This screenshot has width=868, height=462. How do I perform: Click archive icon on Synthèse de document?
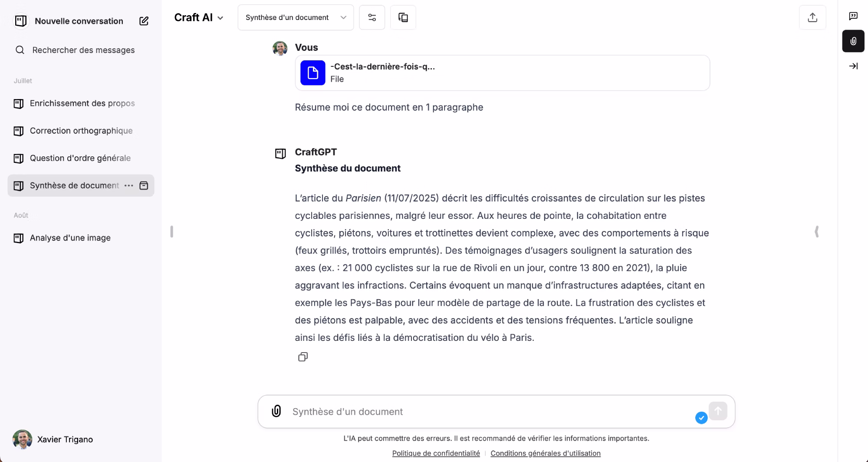[144, 185]
